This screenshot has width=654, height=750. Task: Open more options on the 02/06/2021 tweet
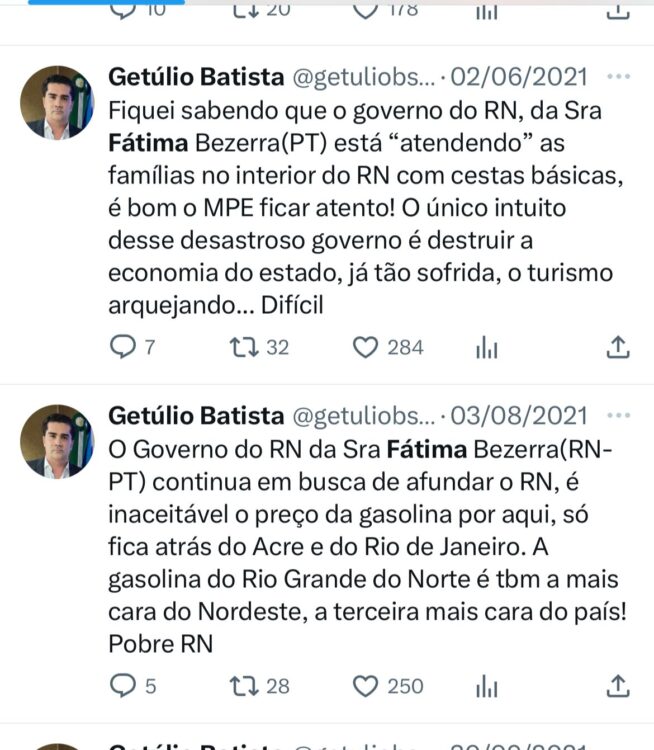point(620,77)
